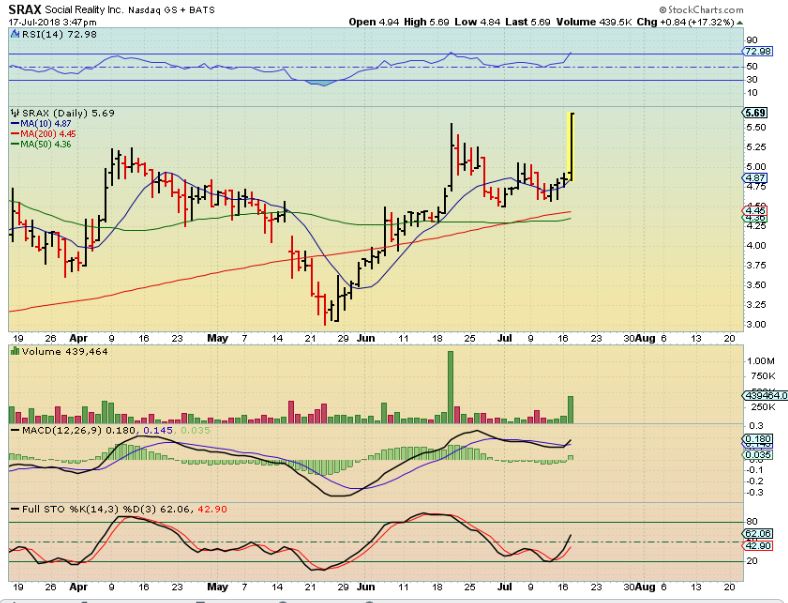This screenshot has width=788, height=603.
Task: Click the SRAX ticker symbol title
Action: 25,9
